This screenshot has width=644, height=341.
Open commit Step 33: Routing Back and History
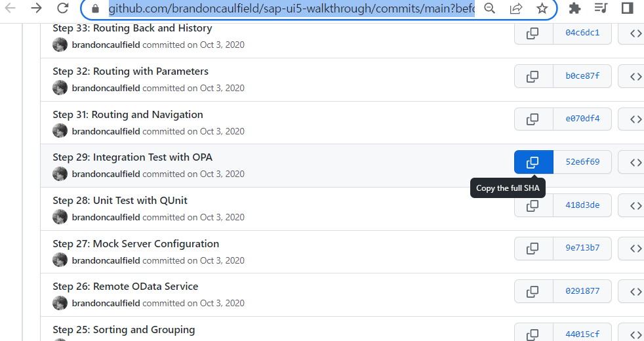tap(132, 28)
